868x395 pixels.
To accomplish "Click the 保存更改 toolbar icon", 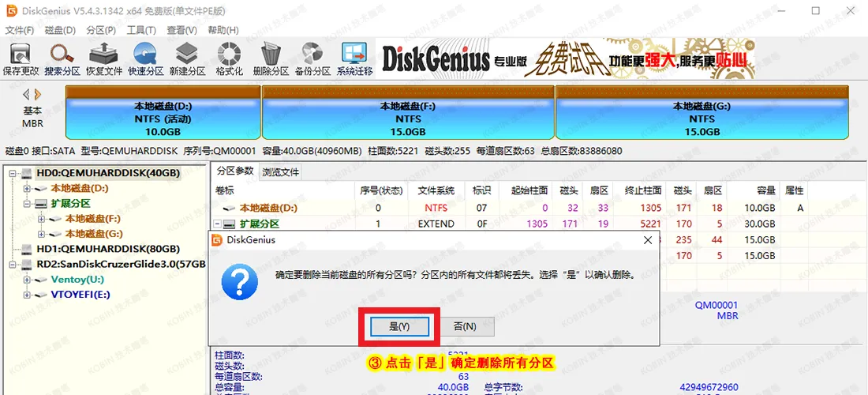I will (x=21, y=59).
